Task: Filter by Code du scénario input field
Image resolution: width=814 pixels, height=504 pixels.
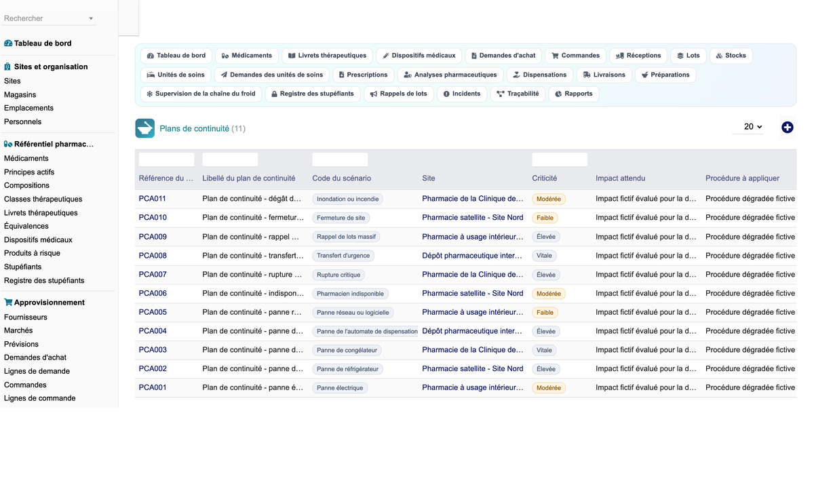Action: [x=340, y=159]
